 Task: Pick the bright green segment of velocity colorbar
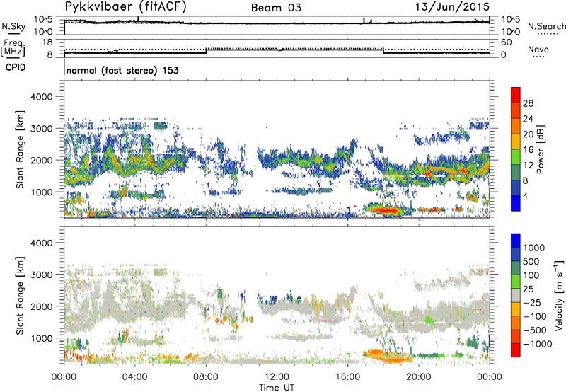click(516, 282)
